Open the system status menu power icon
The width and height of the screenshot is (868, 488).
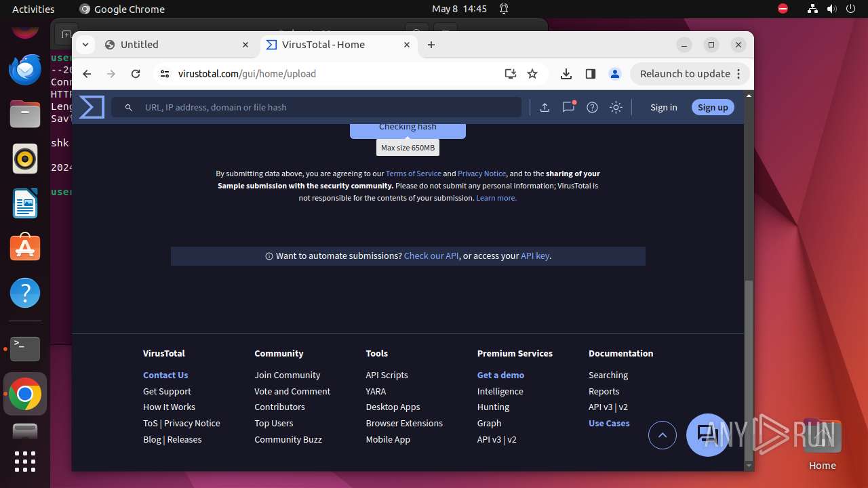pos(850,9)
